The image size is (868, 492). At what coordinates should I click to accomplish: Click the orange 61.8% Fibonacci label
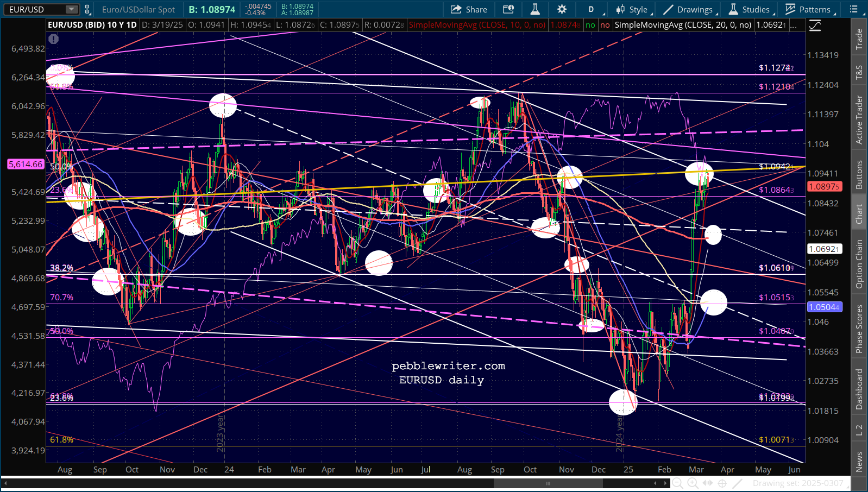(61, 440)
